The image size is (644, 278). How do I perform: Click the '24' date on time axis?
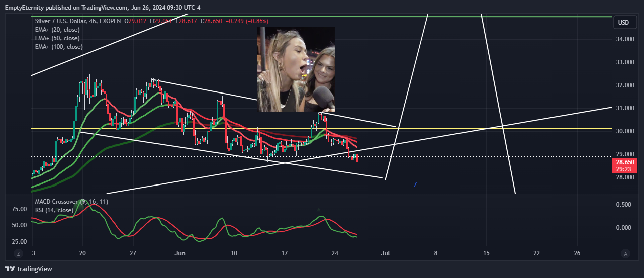[x=335, y=254]
